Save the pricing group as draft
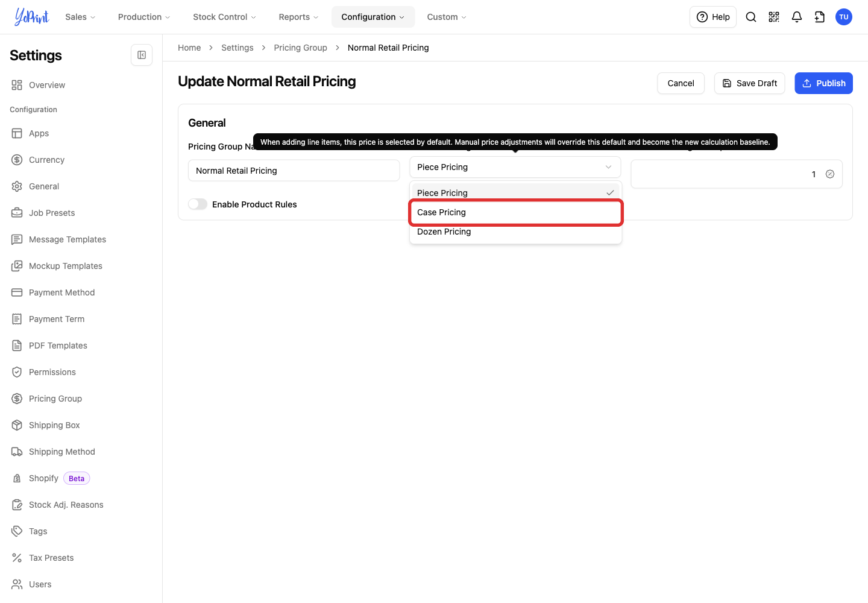Image resolution: width=868 pixels, height=603 pixels. coord(750,83)
